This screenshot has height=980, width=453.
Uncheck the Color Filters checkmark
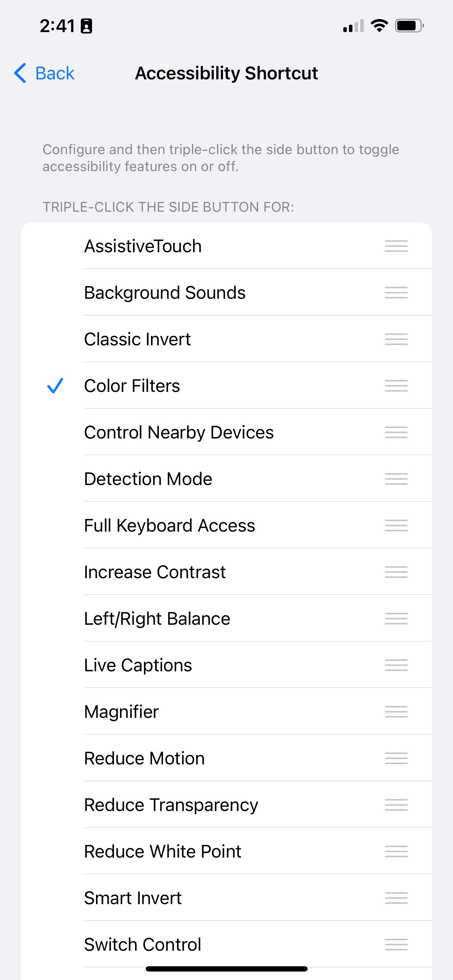[55, 386]
